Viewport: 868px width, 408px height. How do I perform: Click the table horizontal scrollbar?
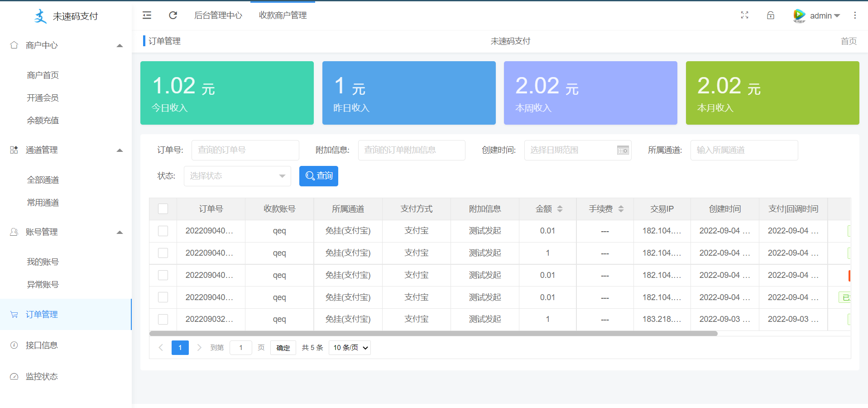point(433,334)
